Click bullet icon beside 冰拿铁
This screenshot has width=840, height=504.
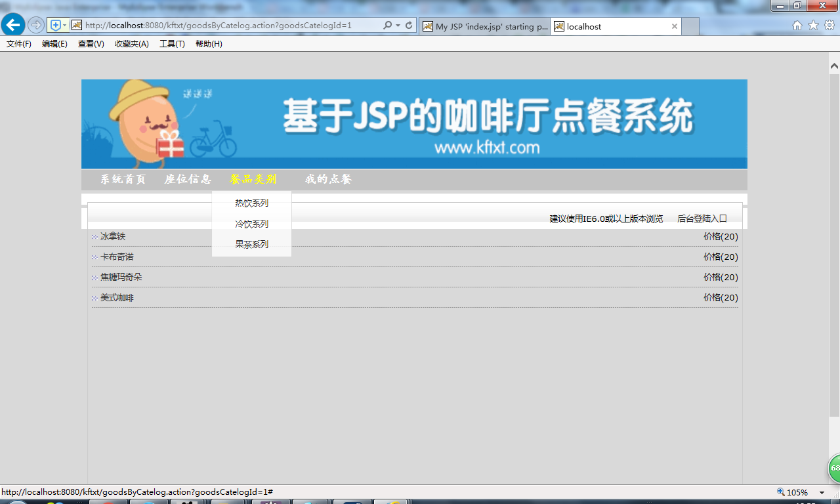pyautogui.click(x=94, y=237)
